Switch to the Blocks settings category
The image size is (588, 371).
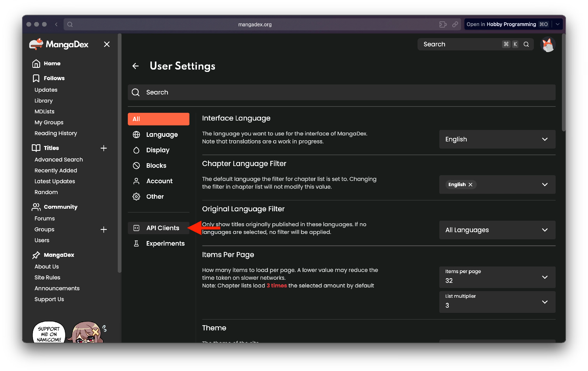[156, 166]
